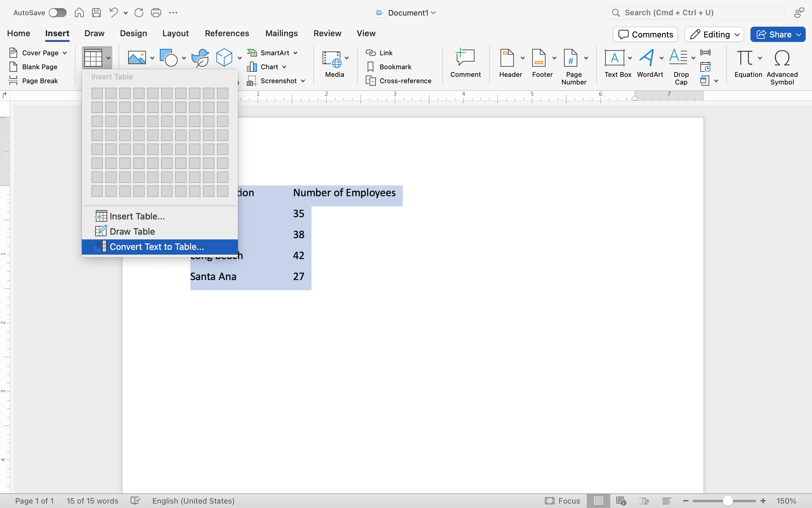Click the Print icon
The height and width of the screenshot is (508, 812).
pos(156,13)
